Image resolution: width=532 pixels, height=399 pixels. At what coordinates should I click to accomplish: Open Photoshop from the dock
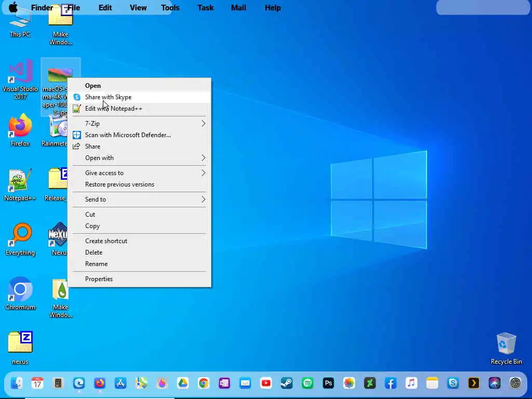[328, 383]
